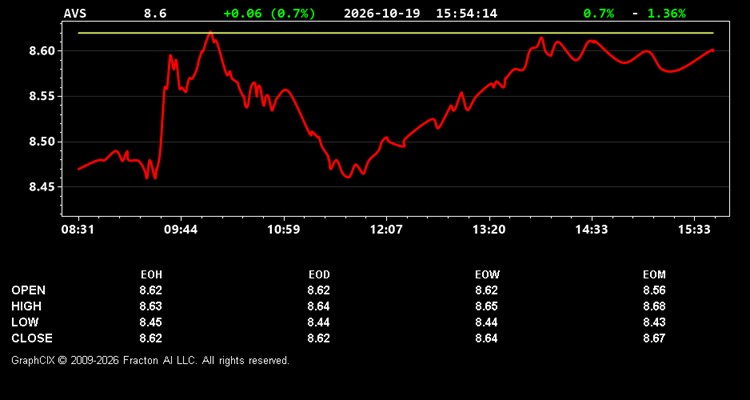Click the EOM CLOSE value 8.67
The image size is (750, 400).
654,338
